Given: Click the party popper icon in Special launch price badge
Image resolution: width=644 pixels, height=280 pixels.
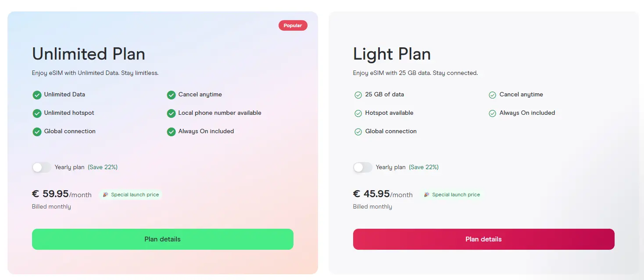Looking at the screenshot, I should [x=105, y=194].
